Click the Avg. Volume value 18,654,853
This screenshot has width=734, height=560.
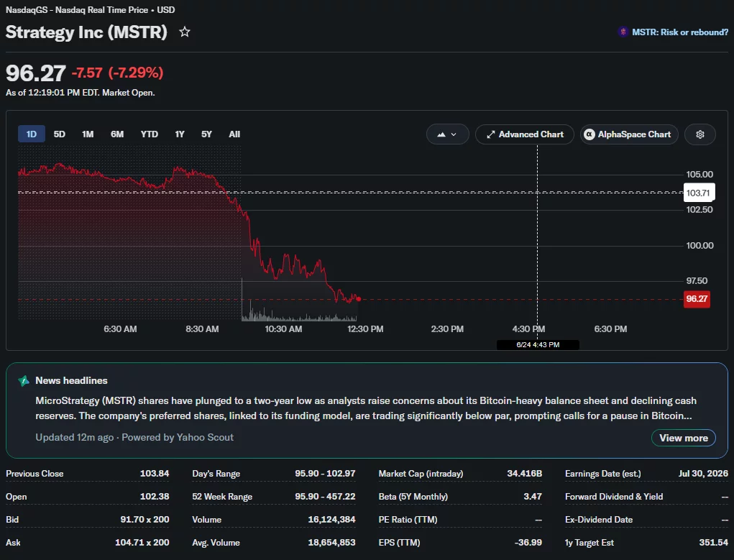[x=331, y=542]
